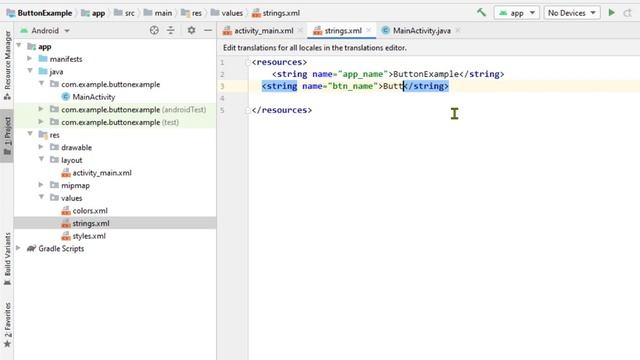The width and height of the screenshot is (640, 360).
Task: Click strings.xml in breadcrumb bar
Action: (x=281, y=13)
